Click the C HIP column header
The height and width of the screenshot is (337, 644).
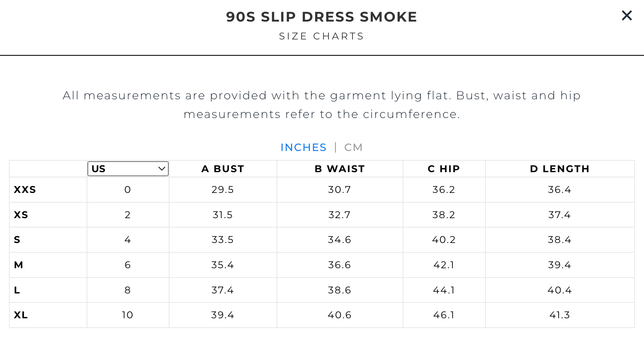(x=444, y=169)
